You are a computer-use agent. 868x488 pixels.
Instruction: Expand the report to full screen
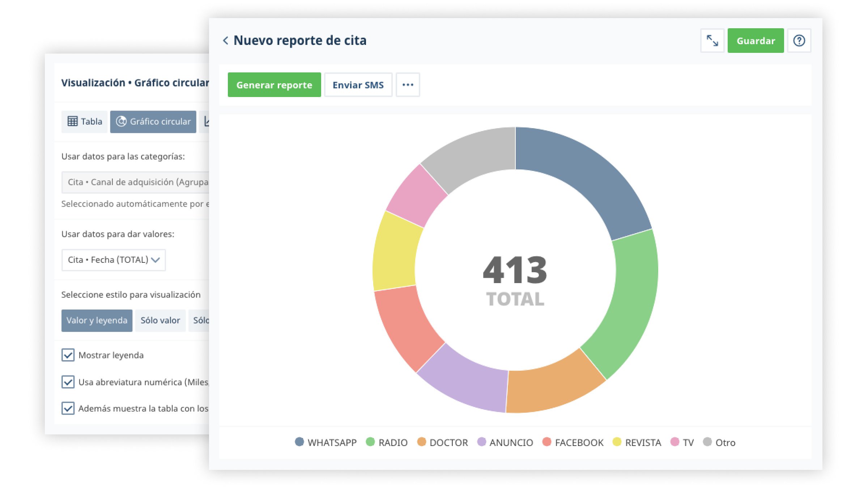712,41
